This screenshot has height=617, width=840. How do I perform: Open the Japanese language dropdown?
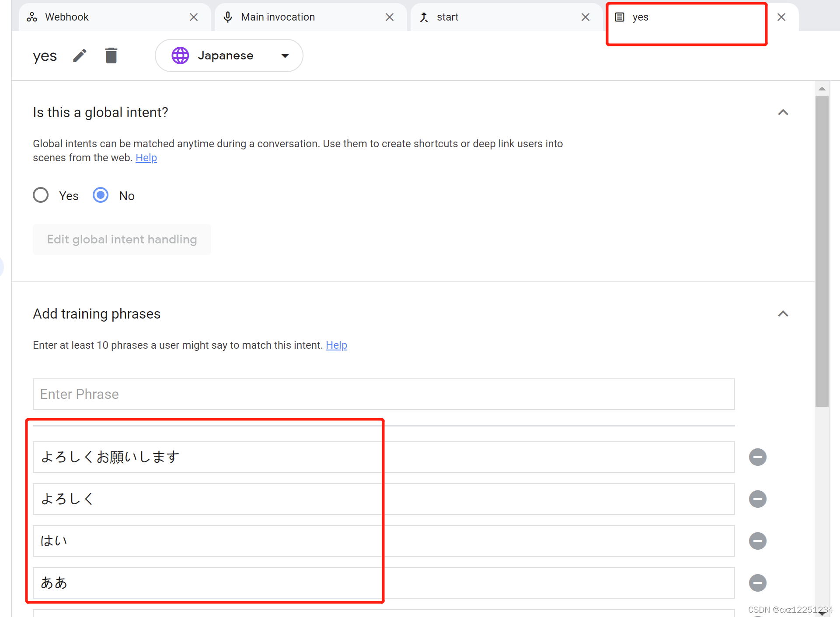pos(229,55)
